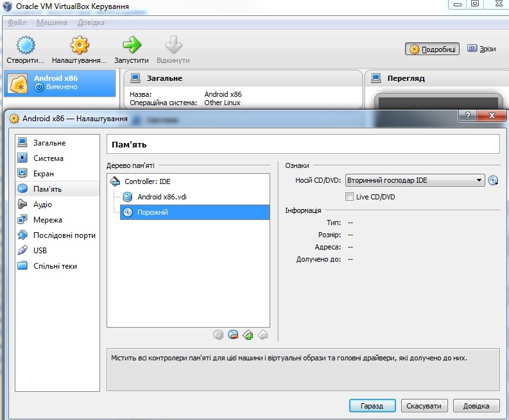This screenshot has height=420, width=509.
Task: Open the Спільні теки settings category
Action: click(57, 266)
